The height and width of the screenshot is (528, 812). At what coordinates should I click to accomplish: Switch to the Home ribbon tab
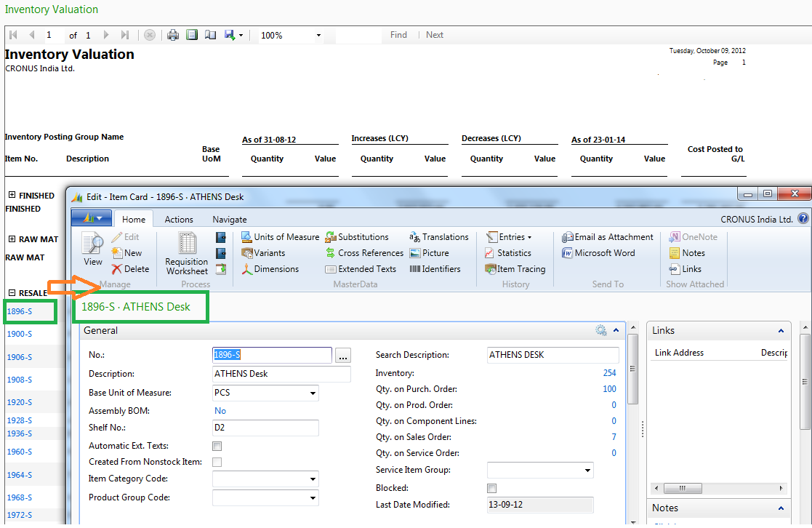tap(134, 219)
